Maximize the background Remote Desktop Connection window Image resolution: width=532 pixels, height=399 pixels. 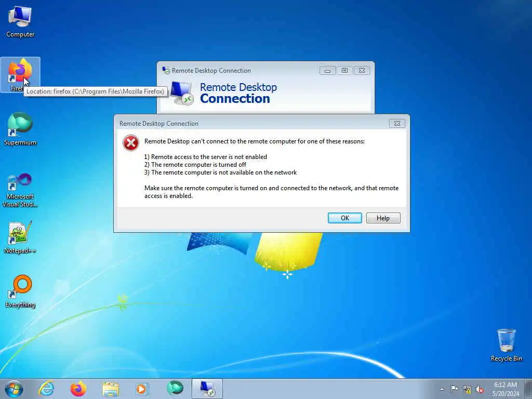coord(344,71)
